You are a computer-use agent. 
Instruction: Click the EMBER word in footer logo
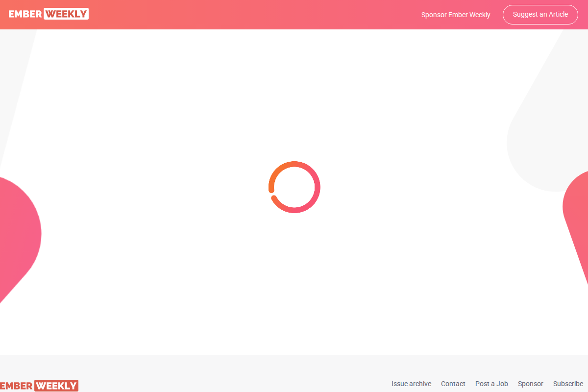tap(16, 386)
